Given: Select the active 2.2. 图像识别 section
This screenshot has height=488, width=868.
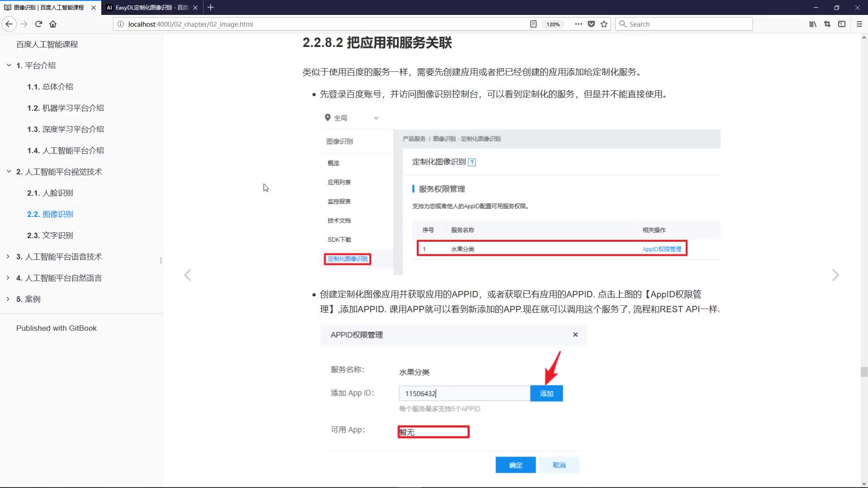Looking at the screenshot, I should click(x=50, y=214).
